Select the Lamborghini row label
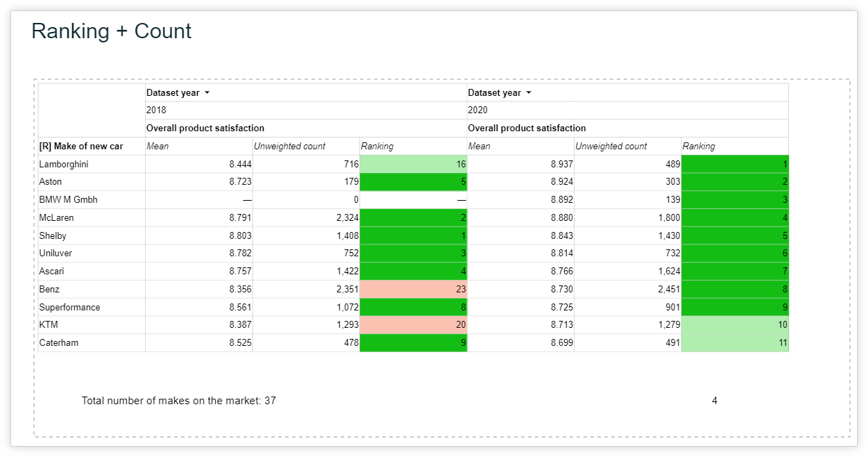The image size is (868, 457). (x=64, y=165)
